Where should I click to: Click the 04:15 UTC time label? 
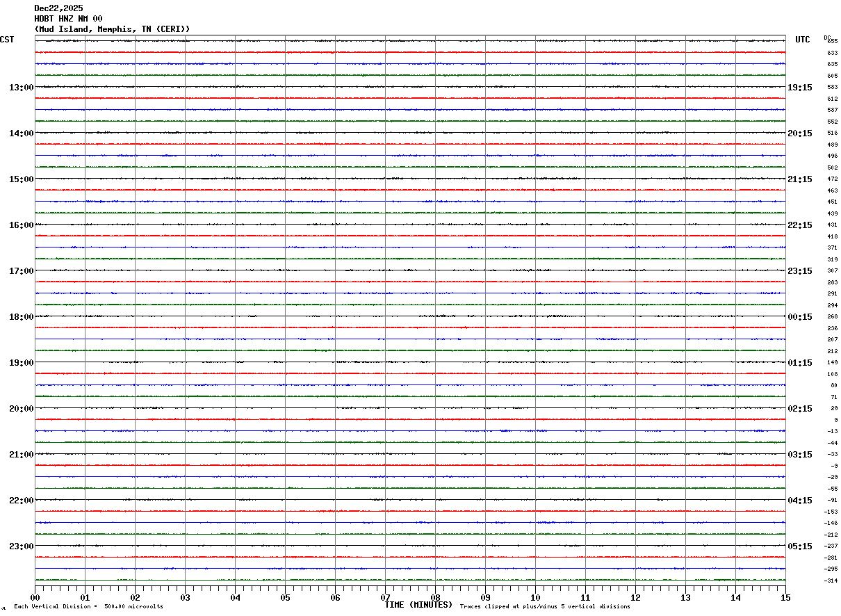tap(800, 501)
